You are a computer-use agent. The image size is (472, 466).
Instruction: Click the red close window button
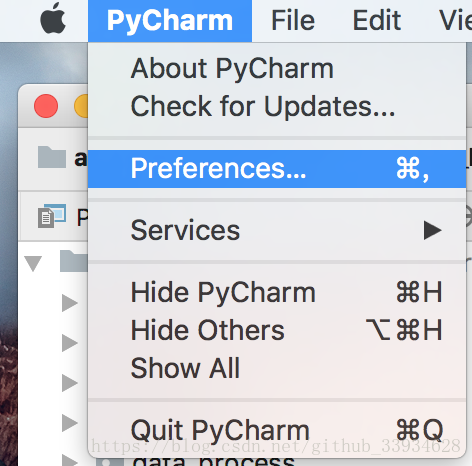point(46,106)
